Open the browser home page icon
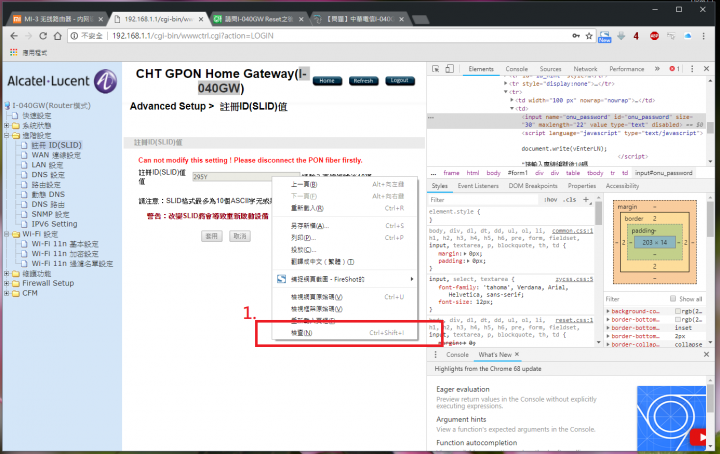720x454 pixels. 57,36
